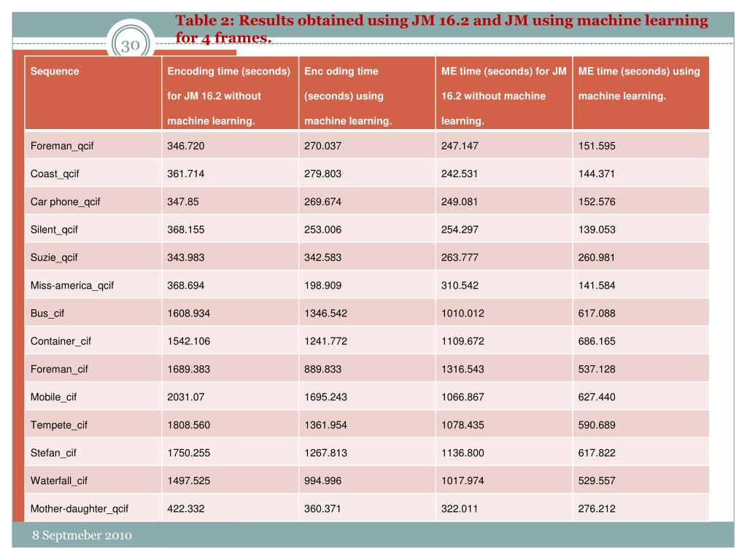Select the Suzie_qcif sequence name
This screenshot has width=747, height=560.
54,257
